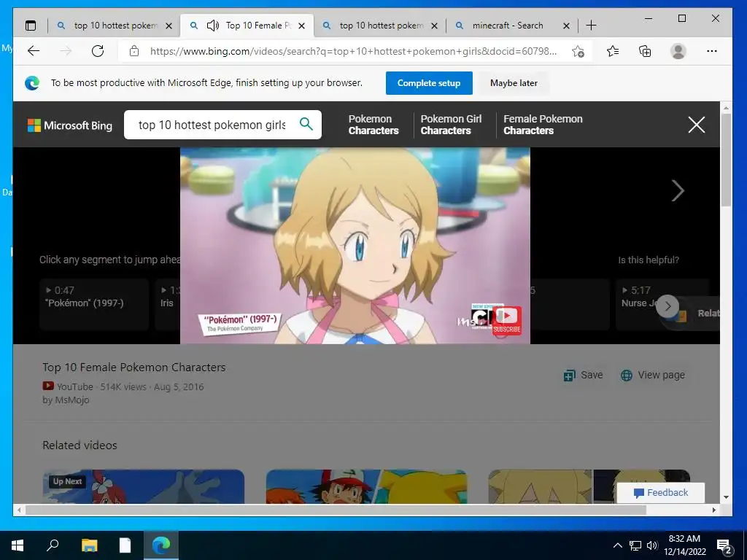The height and width of the screenshot is (560, 747).
Task: Open the Ash and Pikachu related video
Action: tap(366, 486)
